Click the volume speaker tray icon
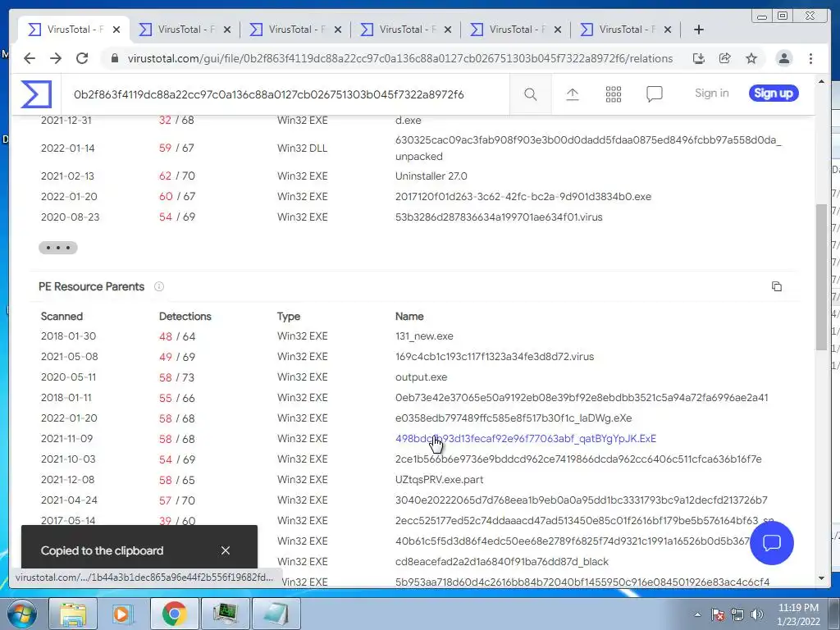The width and height of the screenshot is (840, 630). [757, 614]
